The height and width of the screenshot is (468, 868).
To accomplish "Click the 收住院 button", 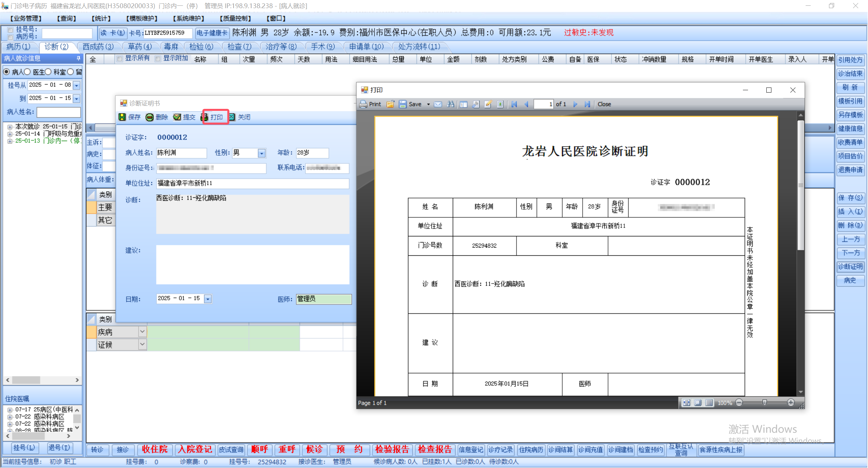I will [155, 449].
